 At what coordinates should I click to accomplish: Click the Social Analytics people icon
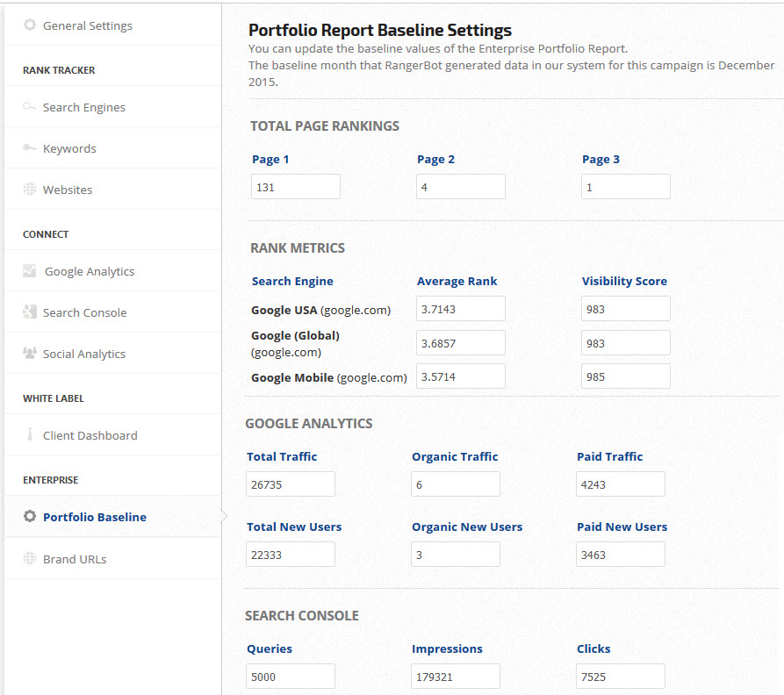[30, 354]
